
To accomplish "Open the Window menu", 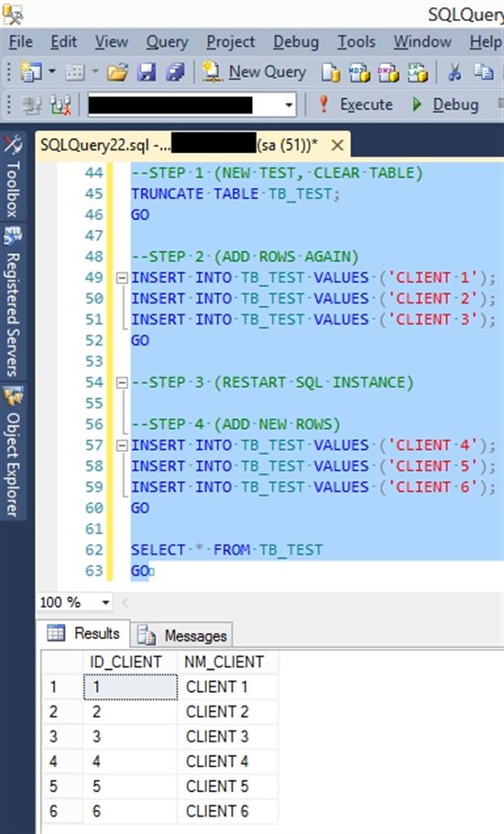I will coord(422,42).
